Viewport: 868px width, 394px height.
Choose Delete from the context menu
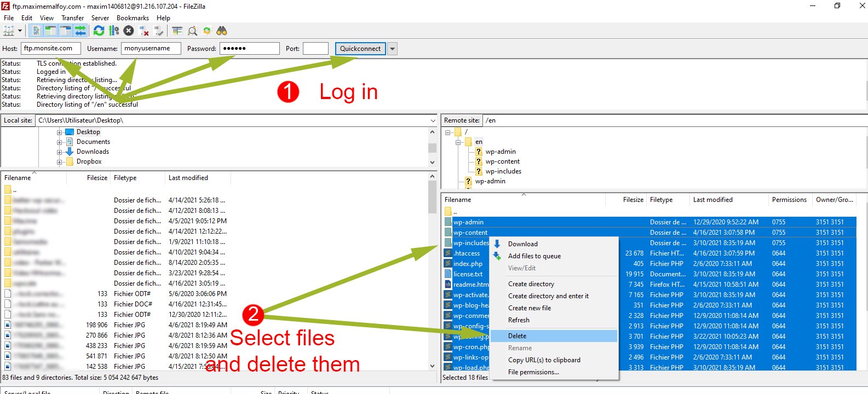[x=517, y=336]
